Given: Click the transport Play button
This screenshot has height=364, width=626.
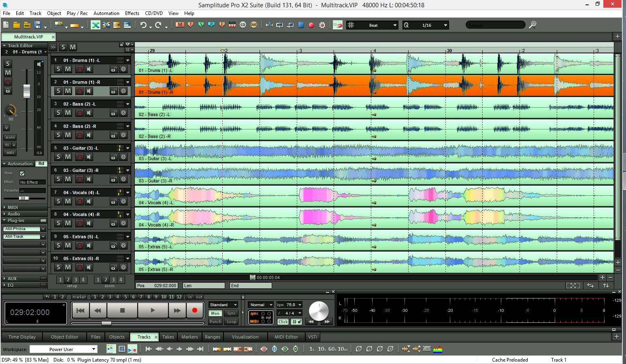Looking at the screenshot, I should [x=153, y=311].
